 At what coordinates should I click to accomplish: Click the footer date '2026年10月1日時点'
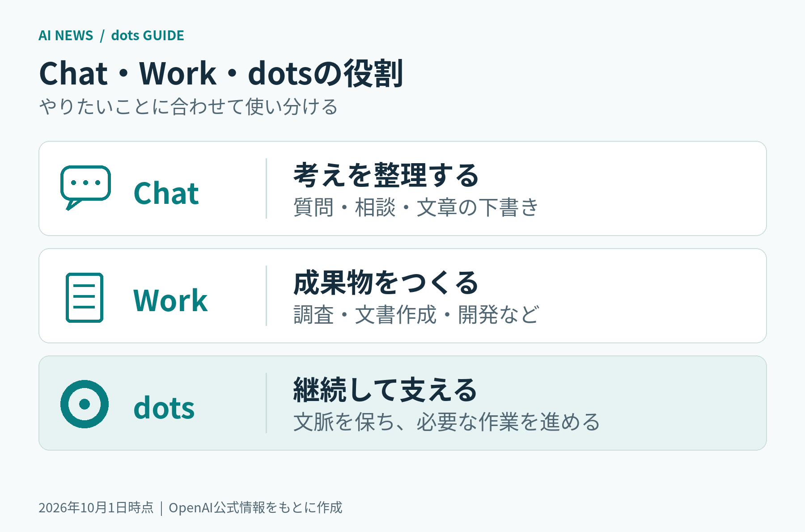(x=96, y=507)
